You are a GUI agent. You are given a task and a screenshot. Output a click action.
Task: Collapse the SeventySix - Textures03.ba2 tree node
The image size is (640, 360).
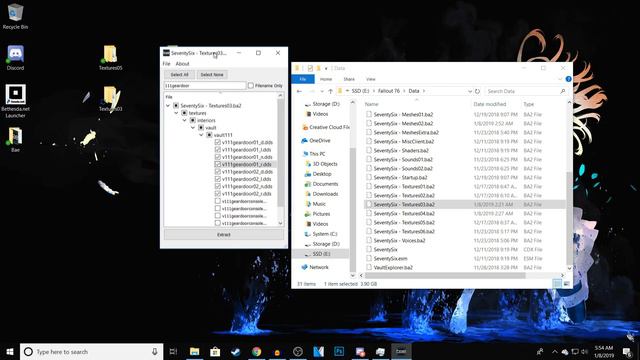click(168, 105)
